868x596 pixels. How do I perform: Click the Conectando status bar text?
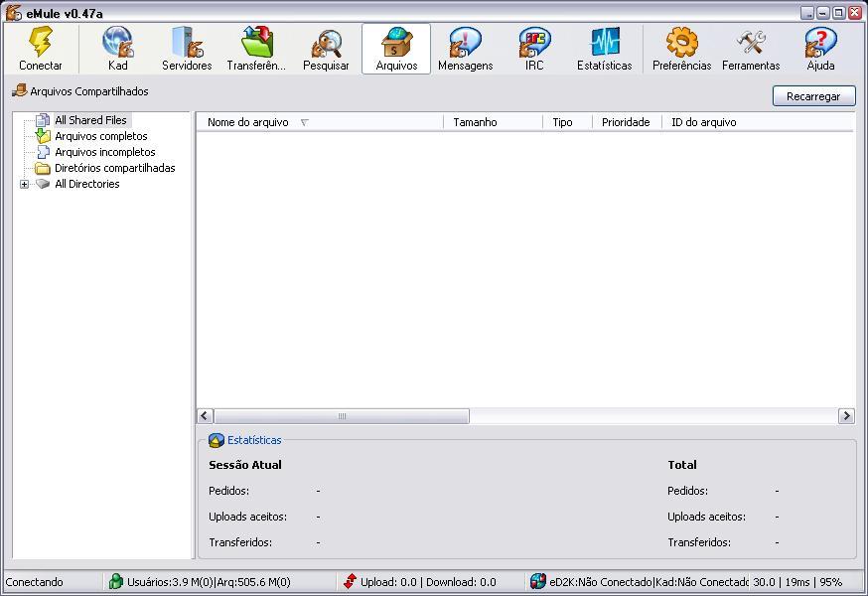click(x=35, y=582)
